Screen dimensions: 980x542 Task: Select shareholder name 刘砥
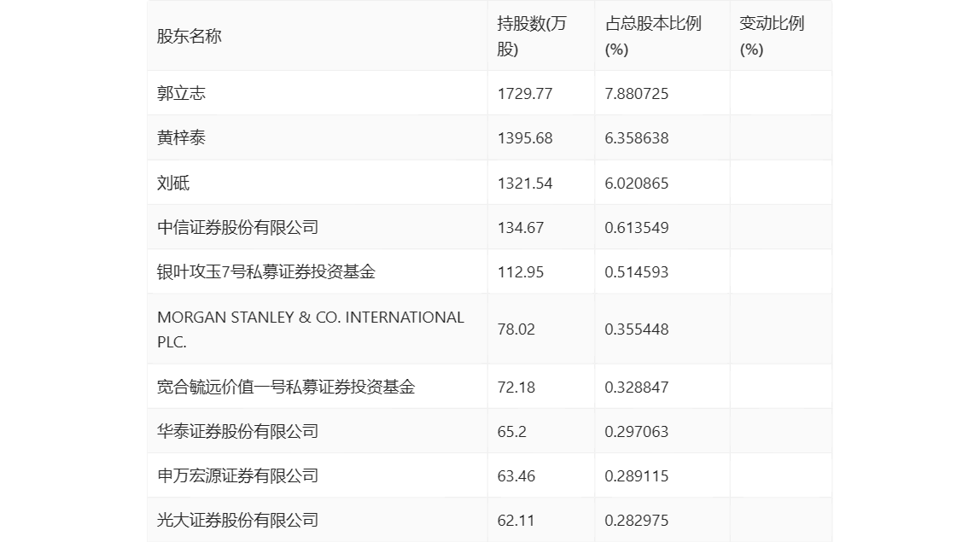(173, 183)
